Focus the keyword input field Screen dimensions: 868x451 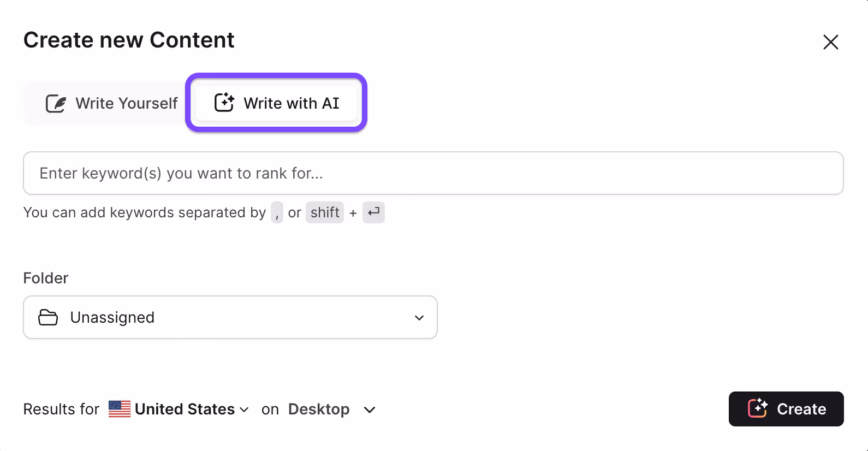[433, 173]
